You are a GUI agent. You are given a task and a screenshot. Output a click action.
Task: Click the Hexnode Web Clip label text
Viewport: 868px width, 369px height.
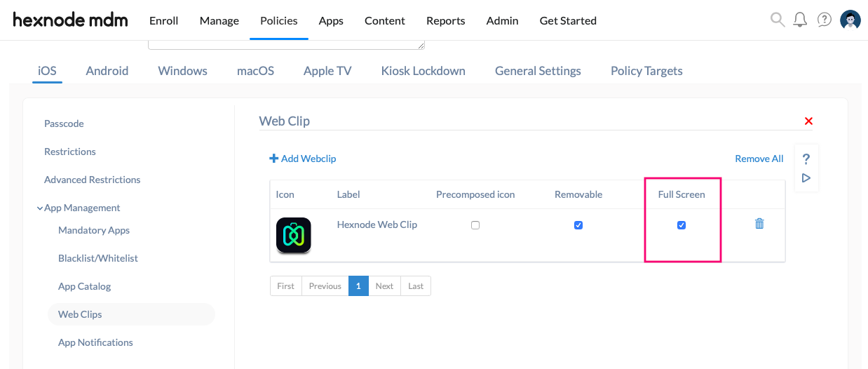pos(377,224)
